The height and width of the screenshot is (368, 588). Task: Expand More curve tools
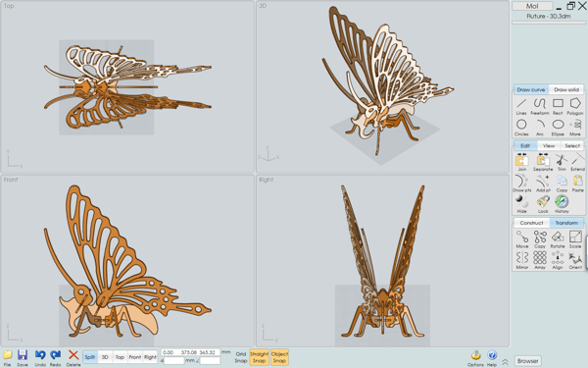pyautogui.click(x=575, y=128)
